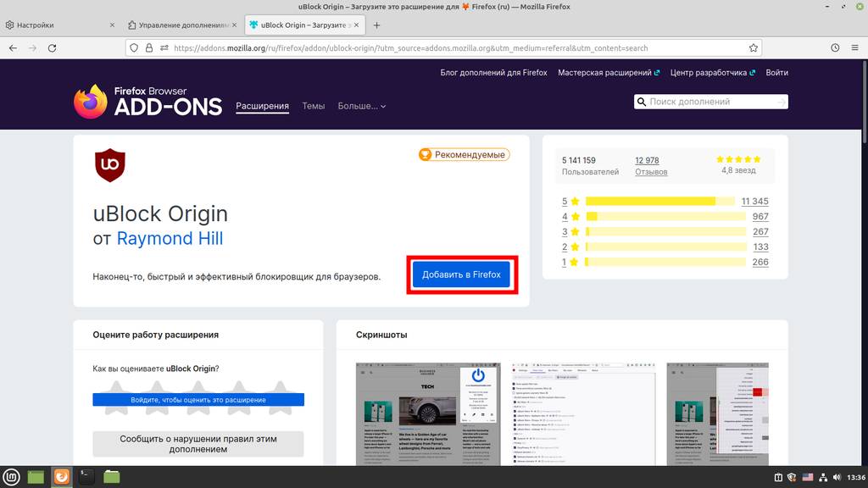Bookmark this page with the star icon
Screen dimensions: 868x488
pos(754,48)
